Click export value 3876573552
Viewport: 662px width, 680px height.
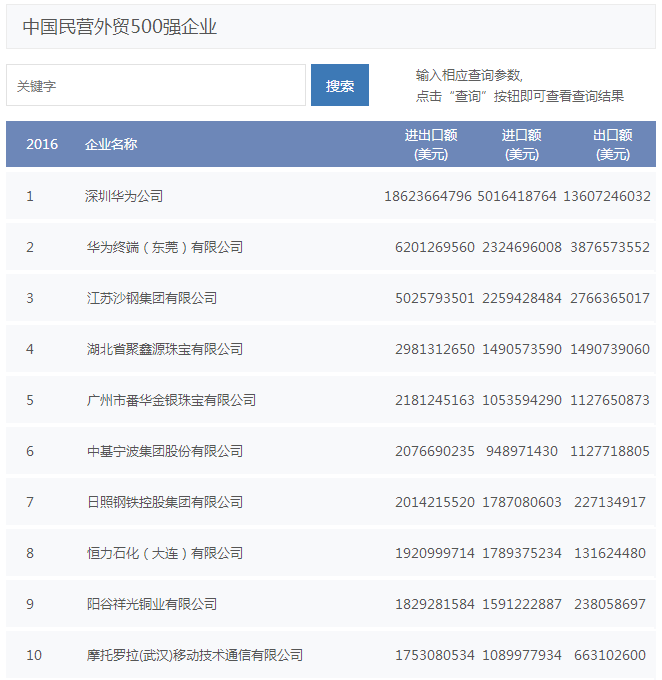610,247
